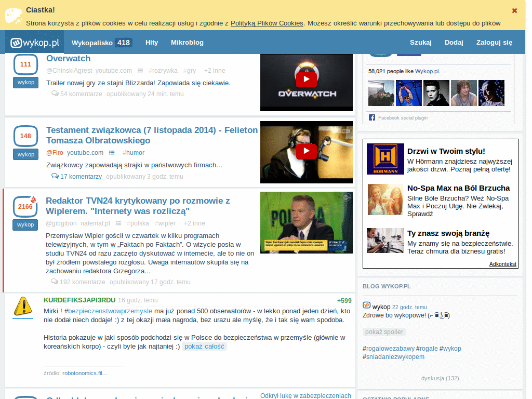The width and height of the screenshot is (532, 399).
Task: Open the #bezpieczenstwowprzemysle tag
Action: coord(108,311)
